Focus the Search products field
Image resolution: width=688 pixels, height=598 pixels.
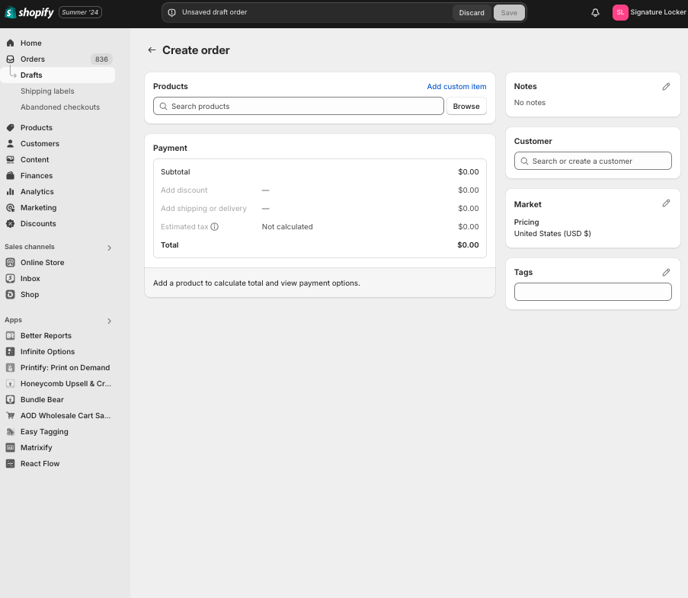[298, 106]
